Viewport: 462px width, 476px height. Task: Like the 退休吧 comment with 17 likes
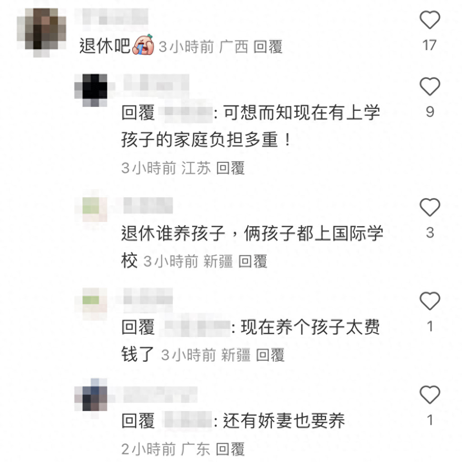click(x=430, y=20)
